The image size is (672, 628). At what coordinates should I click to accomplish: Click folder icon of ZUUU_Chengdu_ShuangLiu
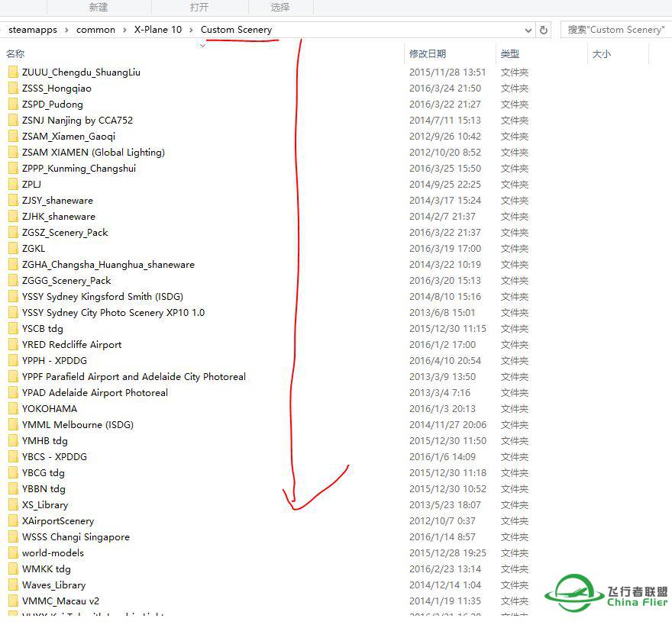pyautogui.click(x=13, y=72)
